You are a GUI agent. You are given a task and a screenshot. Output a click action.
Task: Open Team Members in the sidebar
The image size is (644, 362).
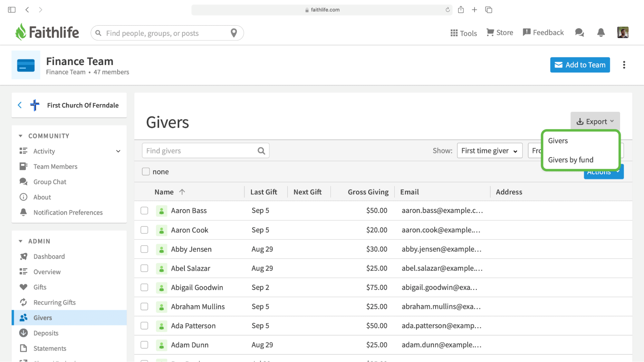(55, 166)
